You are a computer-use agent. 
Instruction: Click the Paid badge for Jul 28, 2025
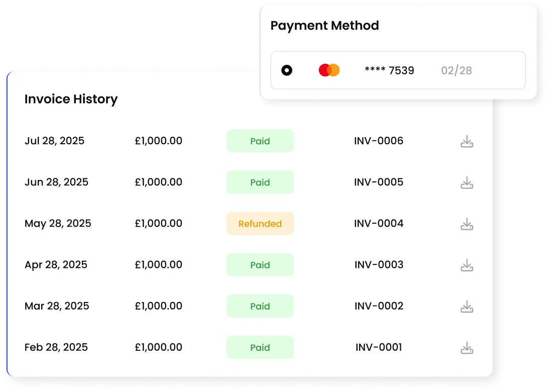(x=260, y=141)
